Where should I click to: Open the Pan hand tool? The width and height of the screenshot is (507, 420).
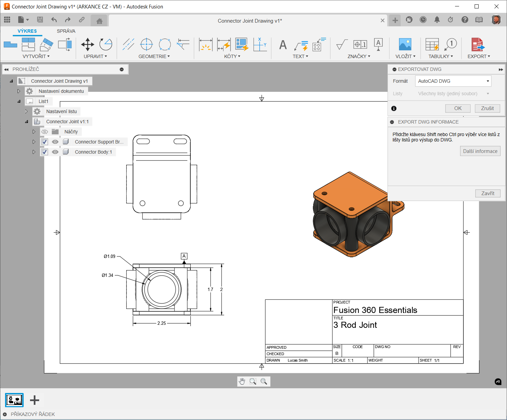tap(242, 382)
